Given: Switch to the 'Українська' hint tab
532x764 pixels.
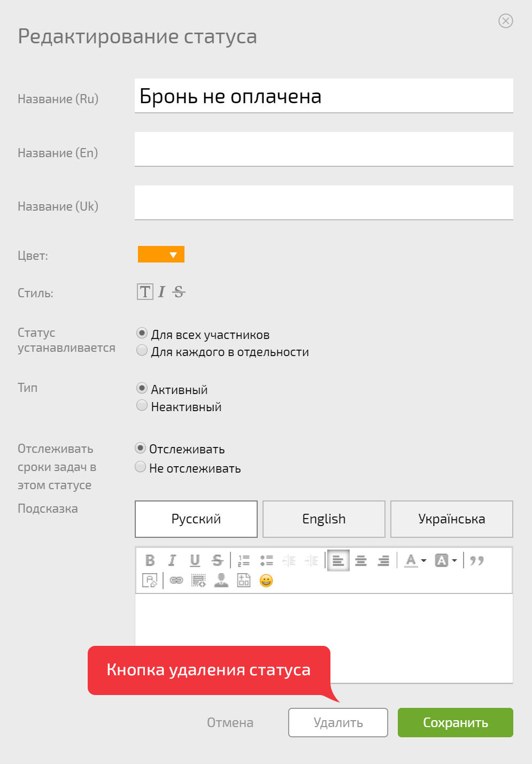Looking at the screenshot, I should tap(452, 519).
